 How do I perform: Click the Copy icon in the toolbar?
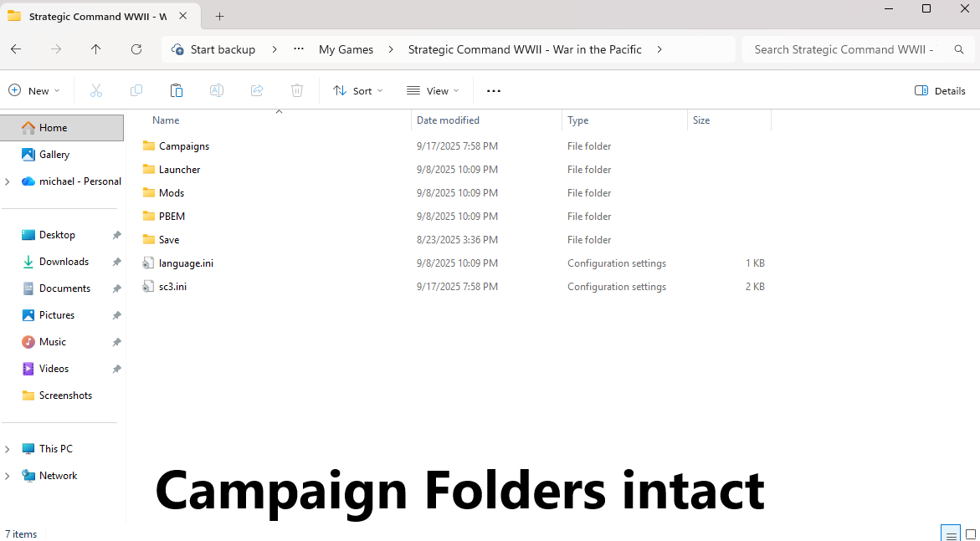(x=136, y=90)
